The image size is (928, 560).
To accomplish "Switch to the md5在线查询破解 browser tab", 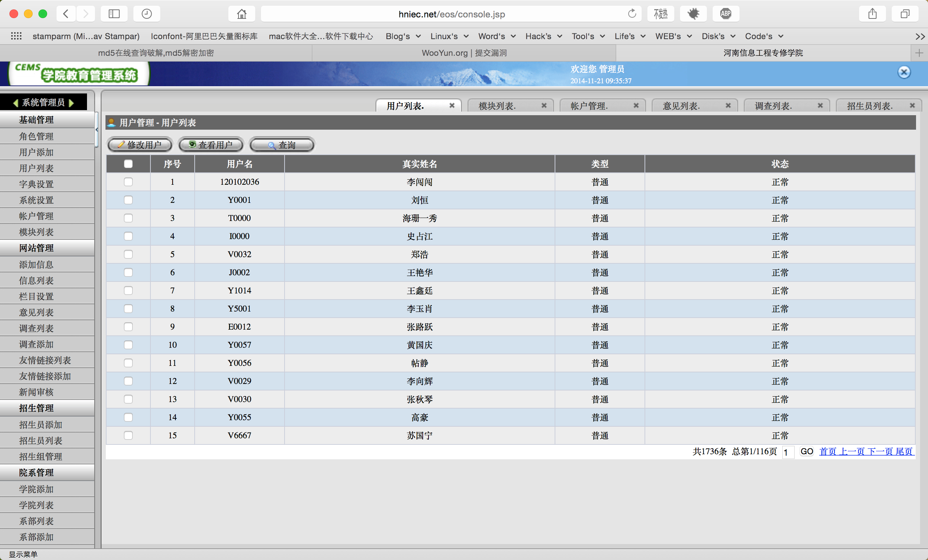I will tap(156, 53).
